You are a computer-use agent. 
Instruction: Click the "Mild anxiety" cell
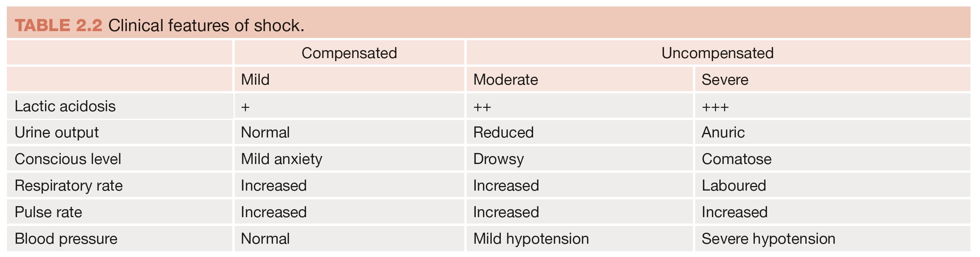tap(281, 159)
